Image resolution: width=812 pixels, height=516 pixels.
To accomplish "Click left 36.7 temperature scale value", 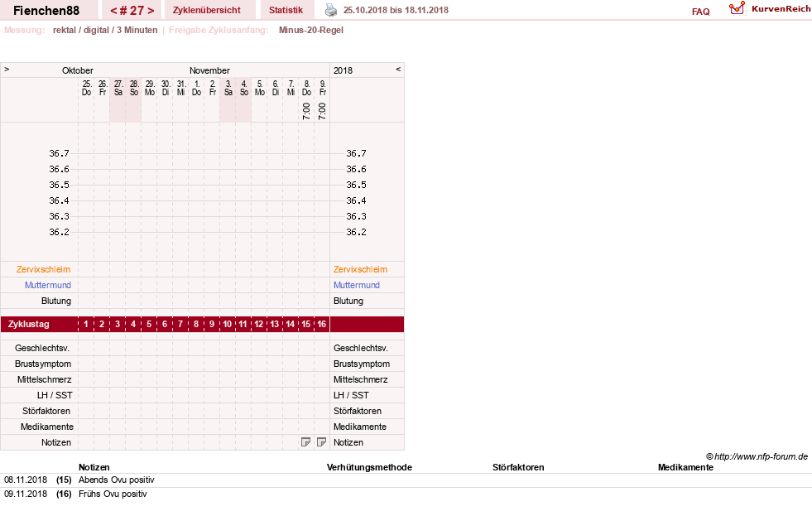I will click(x=59, y=153).
